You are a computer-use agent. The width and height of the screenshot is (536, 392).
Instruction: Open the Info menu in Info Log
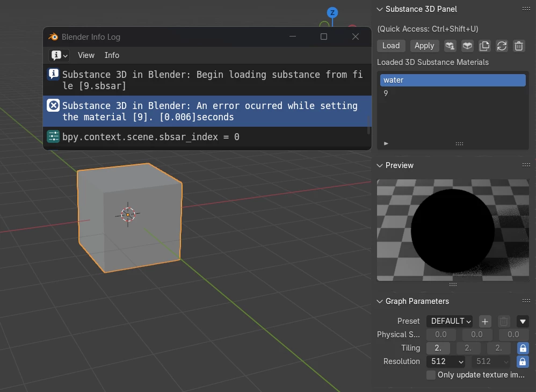pyautogui.click(x=112, y=55)
